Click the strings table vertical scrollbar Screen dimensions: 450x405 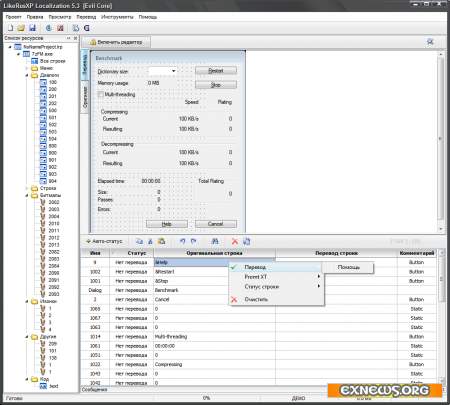click(442, 278)
